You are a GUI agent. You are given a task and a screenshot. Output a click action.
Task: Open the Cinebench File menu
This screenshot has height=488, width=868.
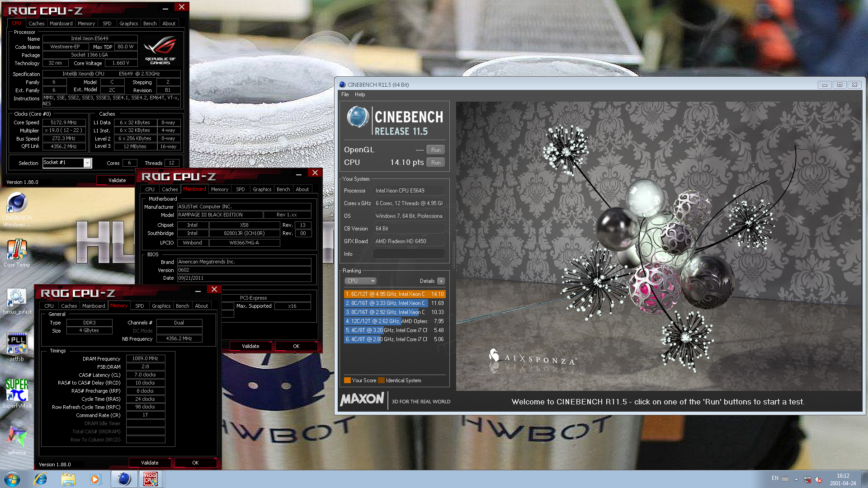pyautogui.click(x=345, y=94)
